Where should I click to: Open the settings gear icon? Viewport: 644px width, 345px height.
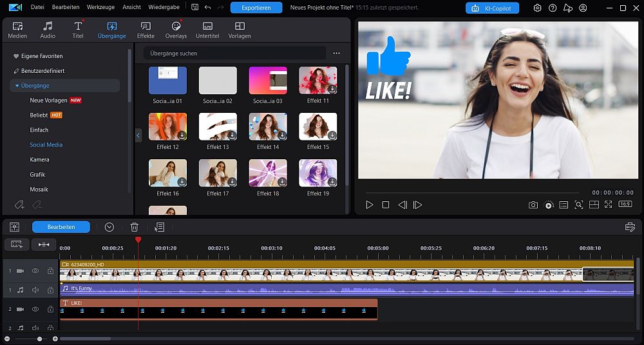pyautogui.click(x=537, y=8)
